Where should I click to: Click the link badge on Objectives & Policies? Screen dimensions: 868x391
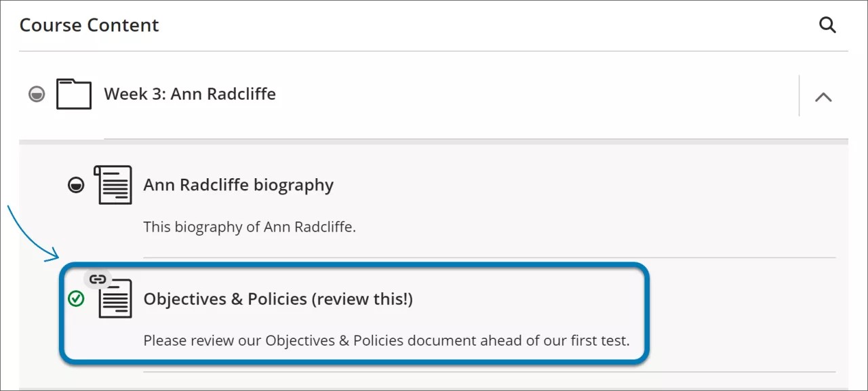tap(98, 278)
